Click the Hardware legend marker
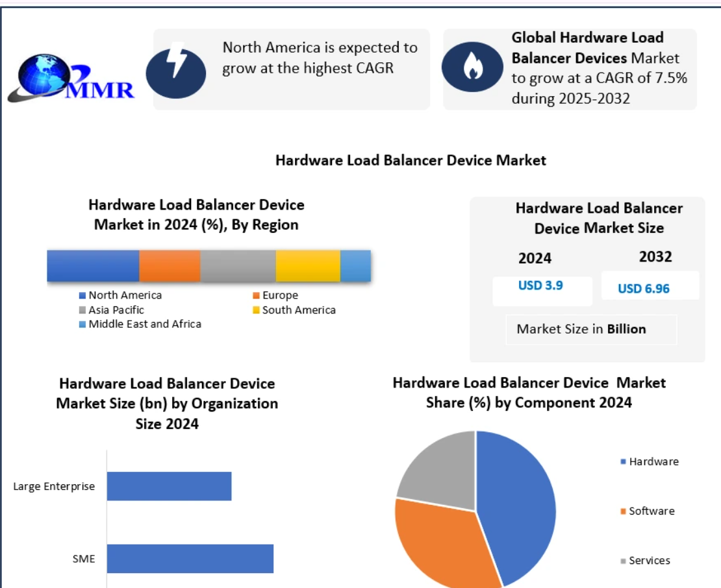 tap(624, 462)
